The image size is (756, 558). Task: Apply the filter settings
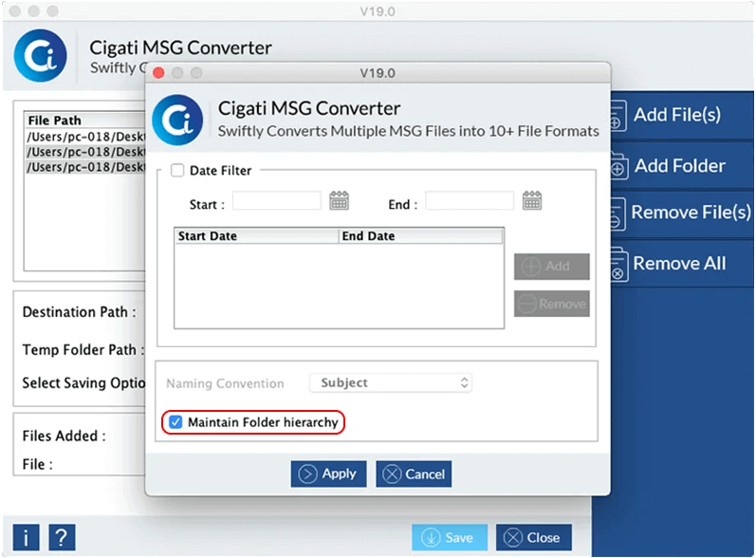click(x=328, y=474)
